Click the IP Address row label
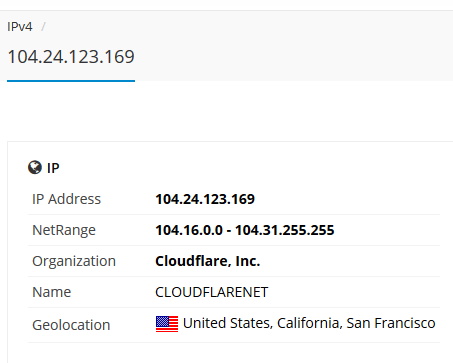 [66, 199]
